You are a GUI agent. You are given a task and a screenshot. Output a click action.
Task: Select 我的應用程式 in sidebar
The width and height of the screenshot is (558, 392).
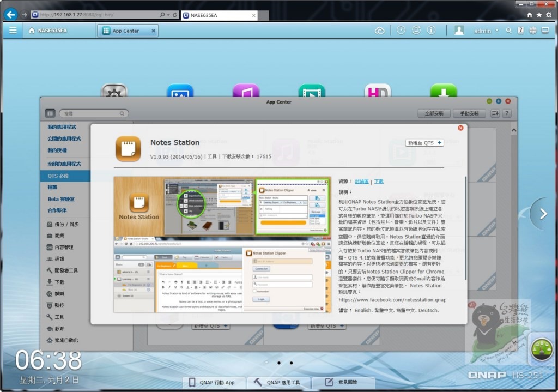(62, 126)
